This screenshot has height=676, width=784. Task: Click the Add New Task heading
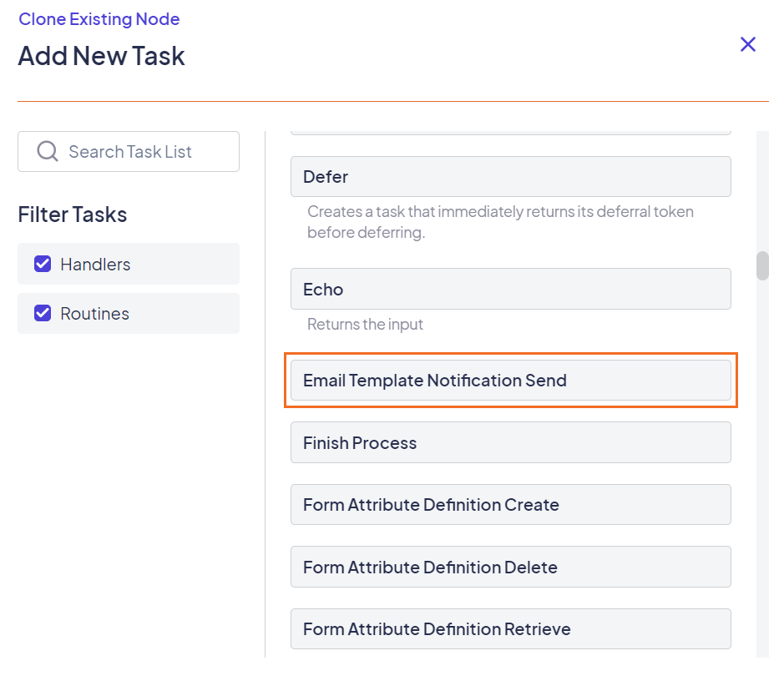click(101, 56)
